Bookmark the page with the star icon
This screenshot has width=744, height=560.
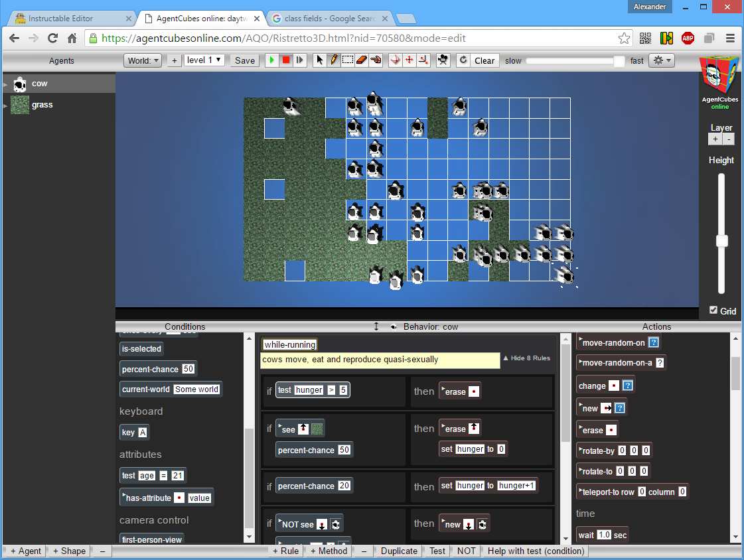[x=624, y=38]
